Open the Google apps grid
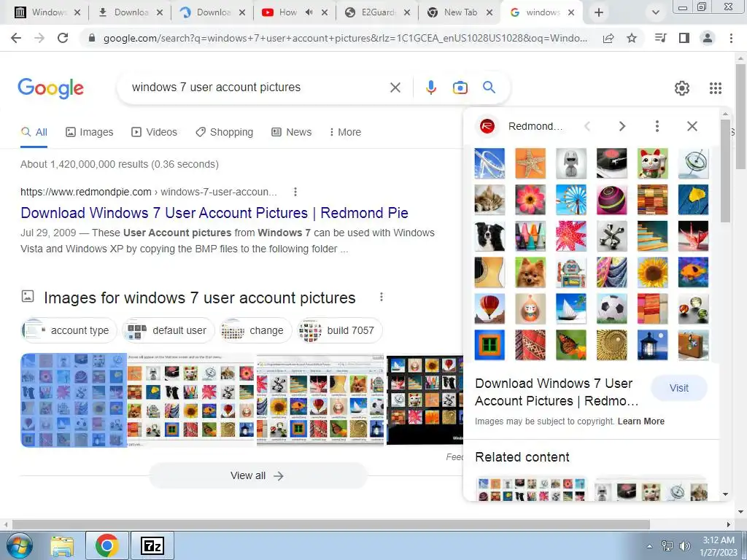The width and height of the screenshot is (747, 560). pyautogui.click(x=716, y=88)
